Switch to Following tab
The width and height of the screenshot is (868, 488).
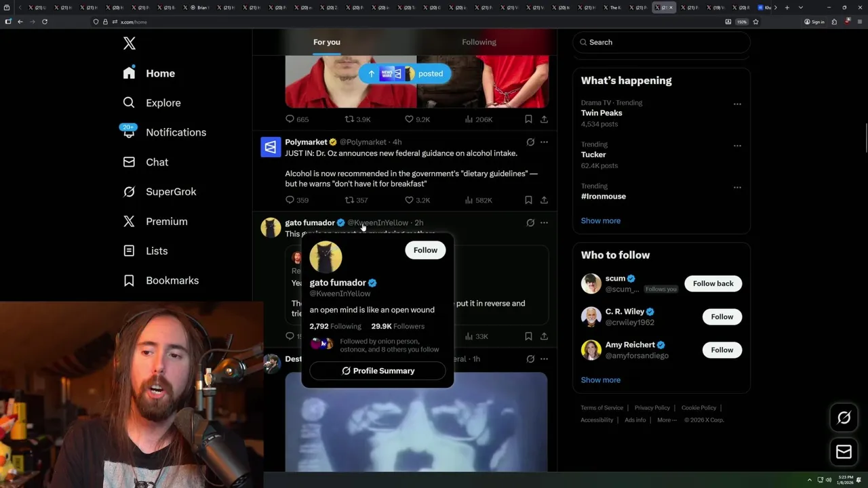(479, 42)
